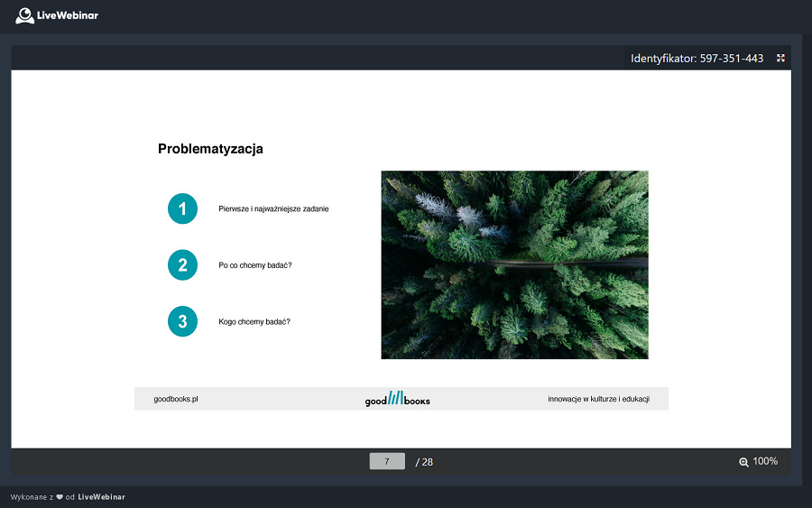
Task: Click 'Wykonane z' footer text
Action: (x=32, y=497)
